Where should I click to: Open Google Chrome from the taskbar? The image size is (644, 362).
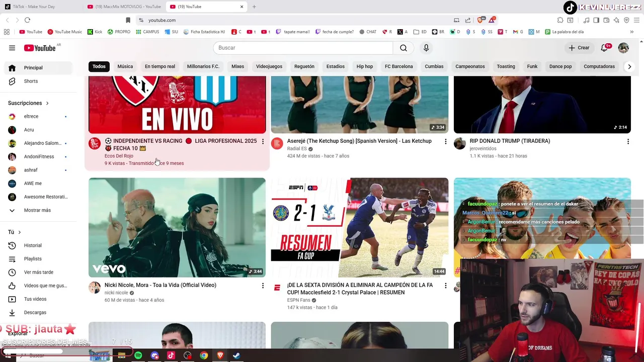204,355
